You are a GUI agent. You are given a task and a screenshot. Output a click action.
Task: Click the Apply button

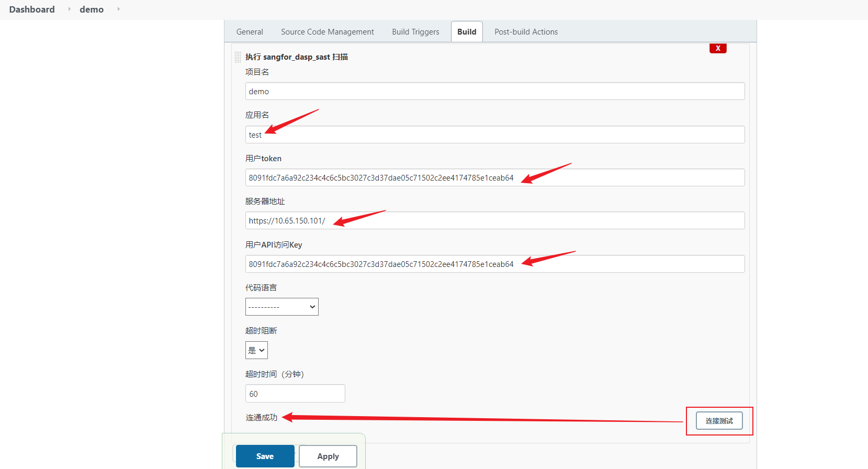(328, 456)
